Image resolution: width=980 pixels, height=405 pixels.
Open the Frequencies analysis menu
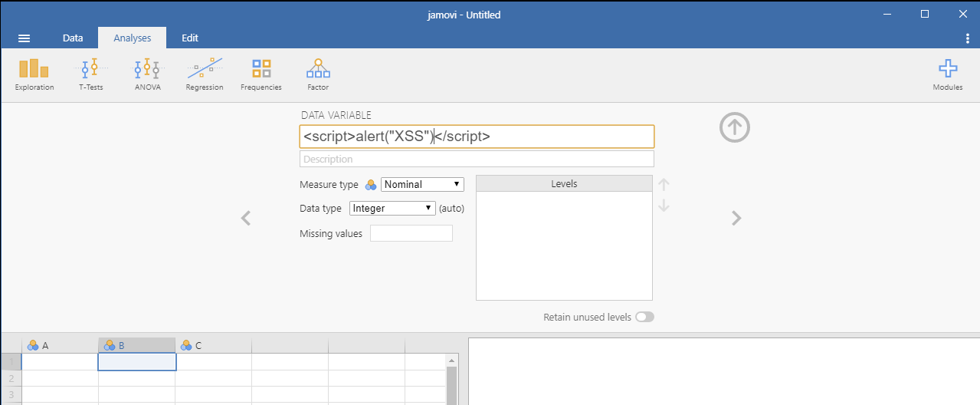tap(261, 74)
